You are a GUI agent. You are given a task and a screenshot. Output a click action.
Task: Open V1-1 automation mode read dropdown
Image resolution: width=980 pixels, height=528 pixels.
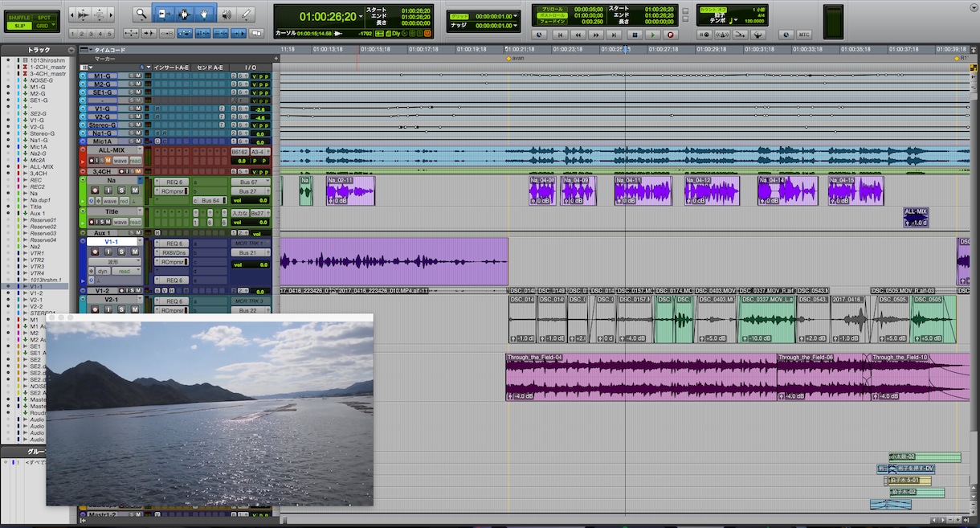pos(129,272)
